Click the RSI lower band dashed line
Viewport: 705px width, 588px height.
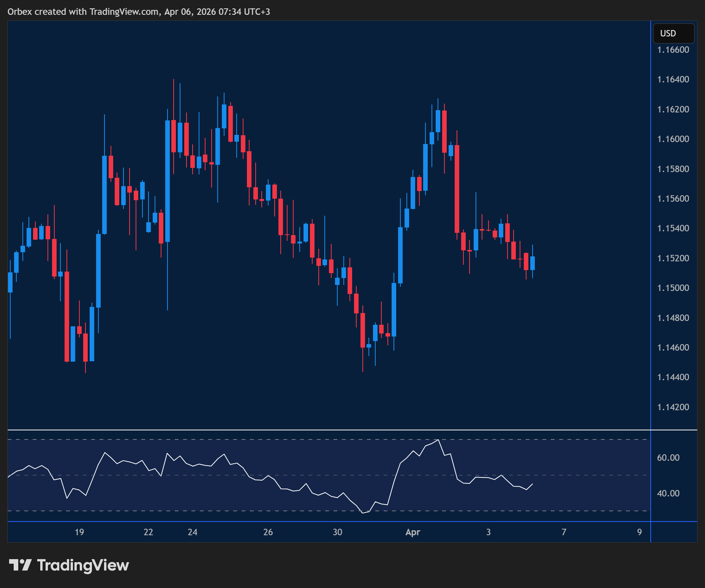click(266, 511)
